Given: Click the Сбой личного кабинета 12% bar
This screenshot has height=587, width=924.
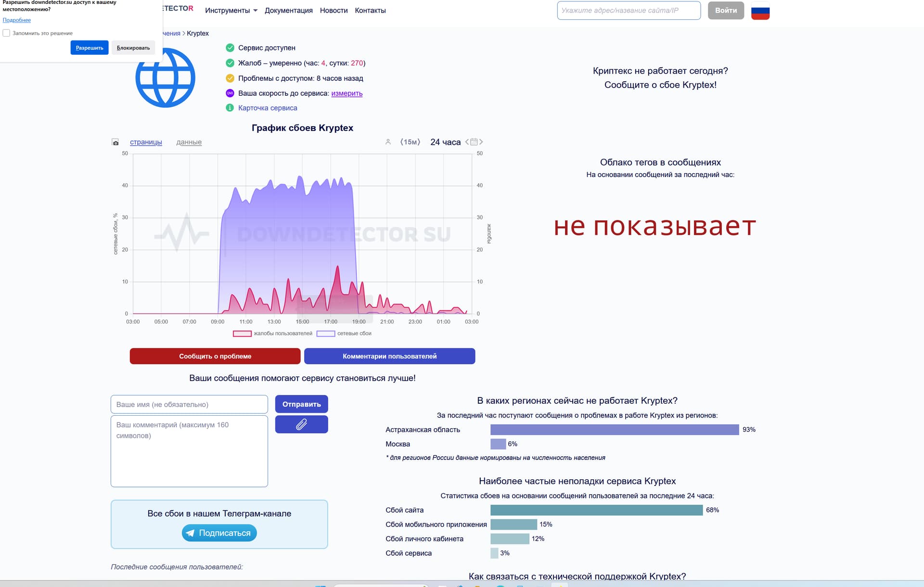Looking at the screenshot, I should 510,539.
